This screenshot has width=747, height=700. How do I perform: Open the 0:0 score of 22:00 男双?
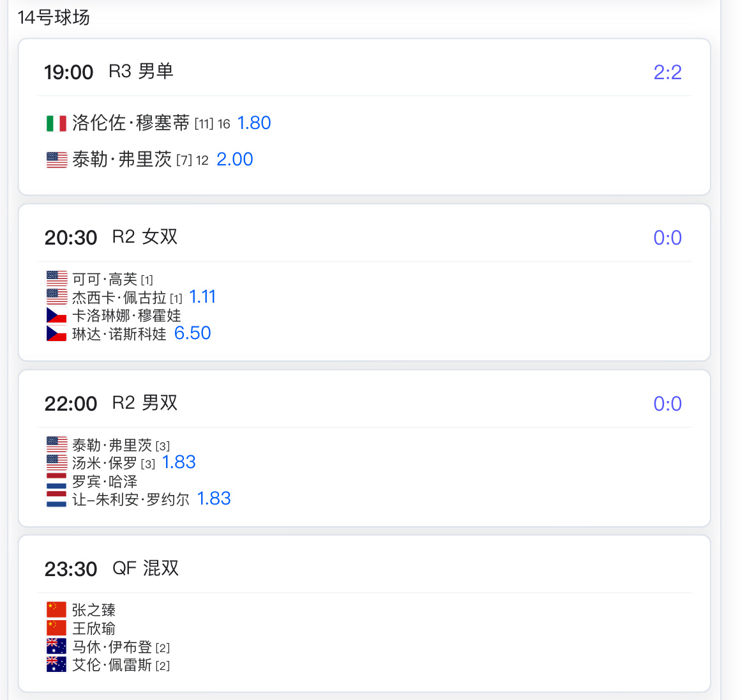click(667, 404)
